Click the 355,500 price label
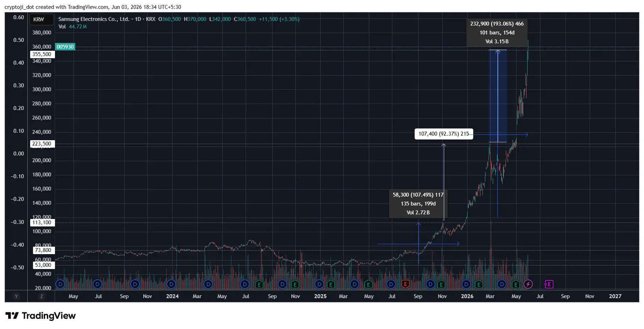This screenshot has width=644, height=329. point(42,54)
